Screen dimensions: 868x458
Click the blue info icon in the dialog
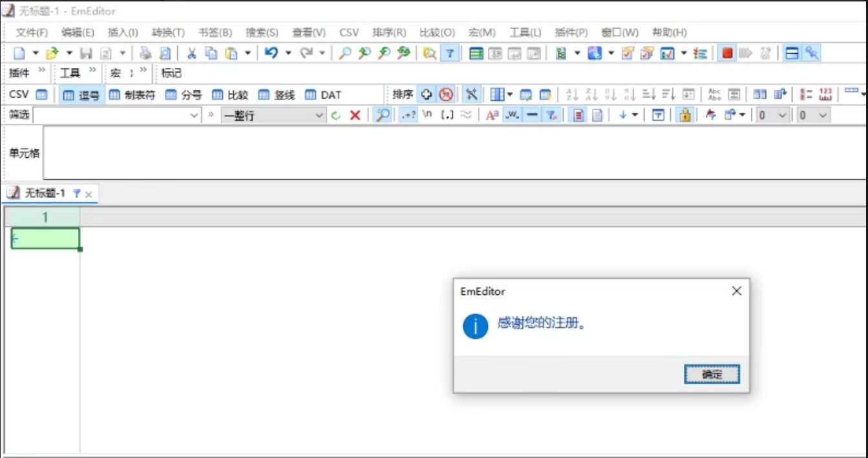point(476,326)
